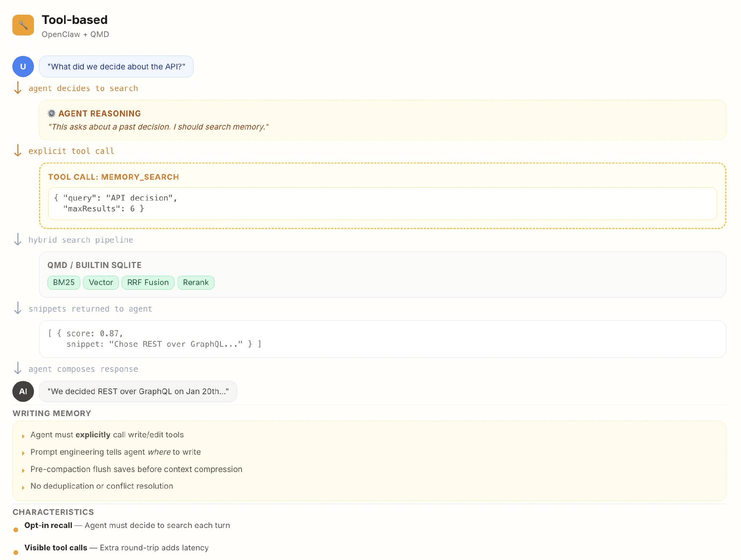Click the blue U user avatar
This screenshot has height=560, width=741.
23,66
